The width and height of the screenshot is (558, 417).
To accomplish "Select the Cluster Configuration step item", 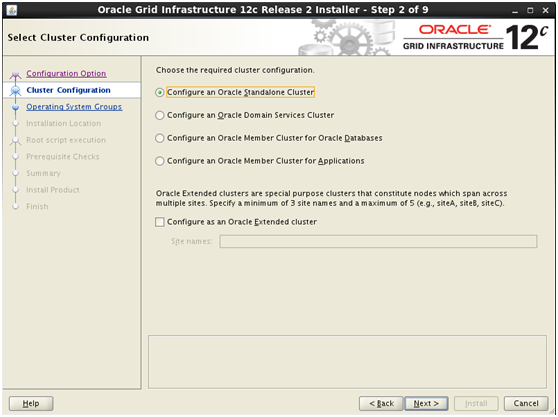I will point(68,90).
